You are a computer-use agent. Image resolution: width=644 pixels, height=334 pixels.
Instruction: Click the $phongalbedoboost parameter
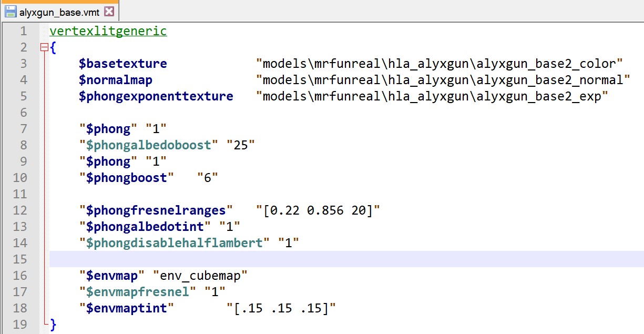tap(149, 145)
